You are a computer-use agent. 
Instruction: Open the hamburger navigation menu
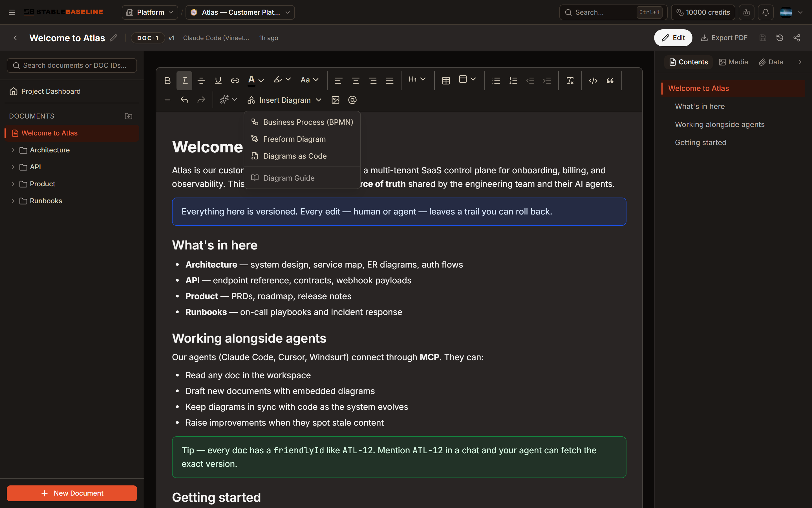click(x=12, y=12)
